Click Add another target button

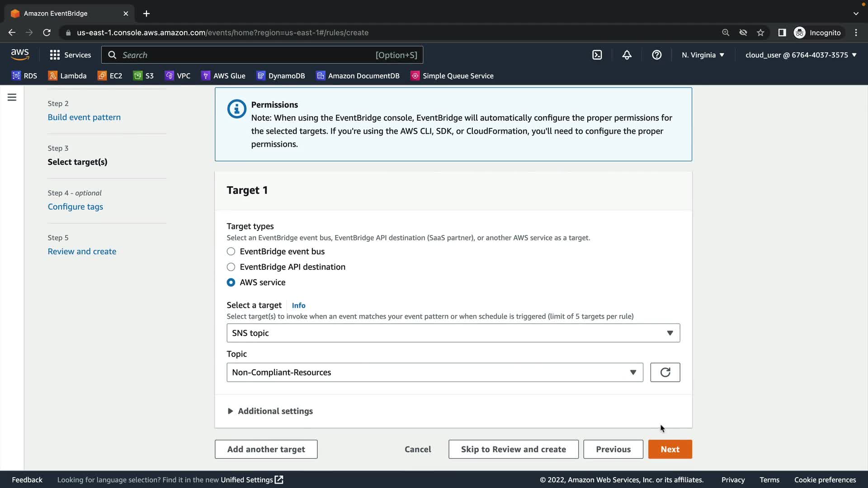266,449
